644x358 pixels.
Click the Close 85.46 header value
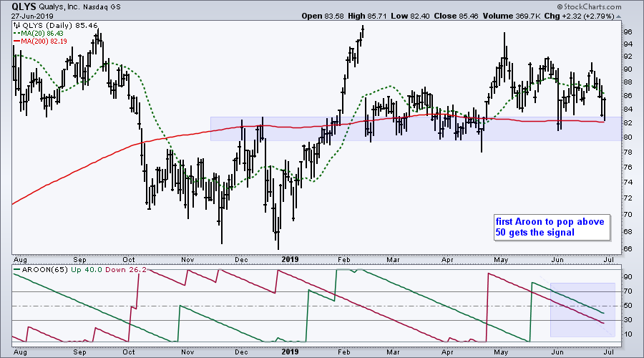(457, 16)
